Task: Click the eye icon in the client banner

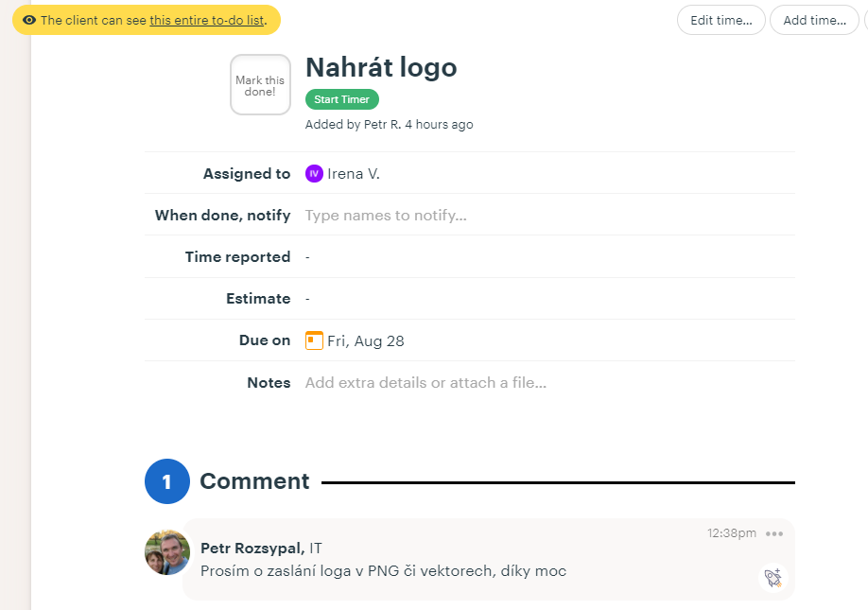Action: [29, 20]
